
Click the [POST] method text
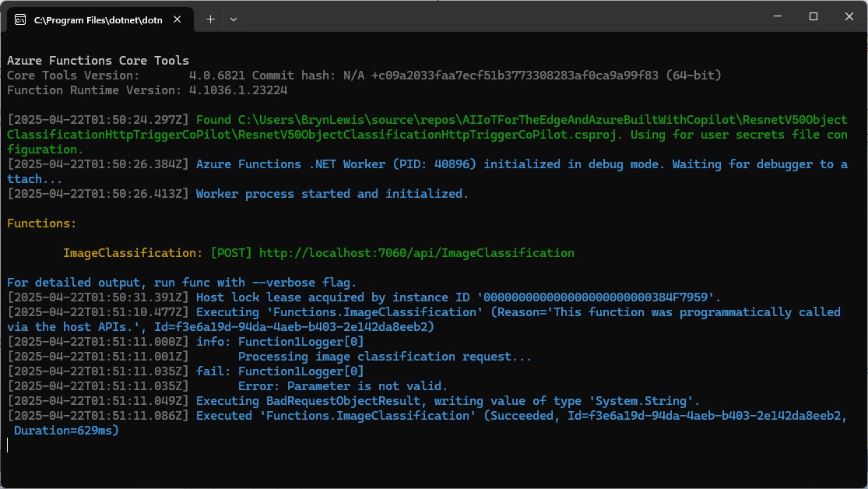pyautogui.click(x=231, y=253)
